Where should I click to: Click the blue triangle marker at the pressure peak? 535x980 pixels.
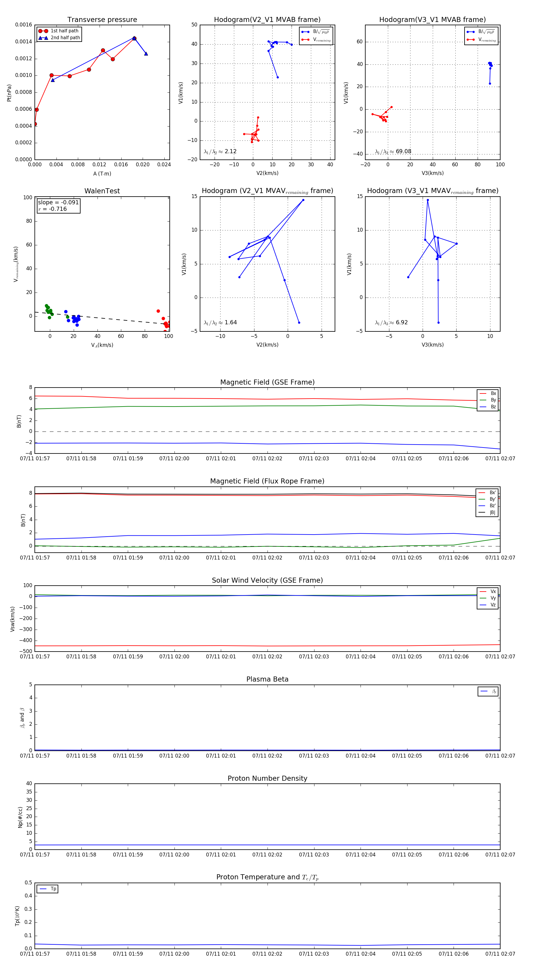point(134,38)
